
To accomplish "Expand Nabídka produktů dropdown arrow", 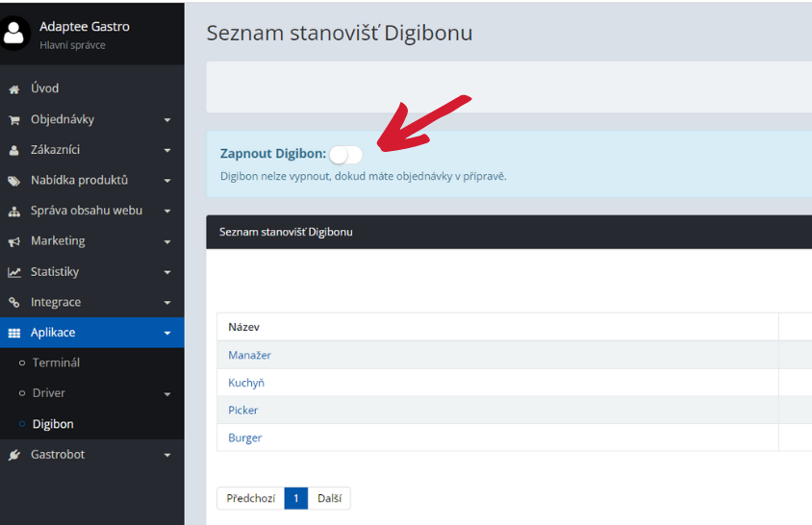I will click(x=167, y=181).
